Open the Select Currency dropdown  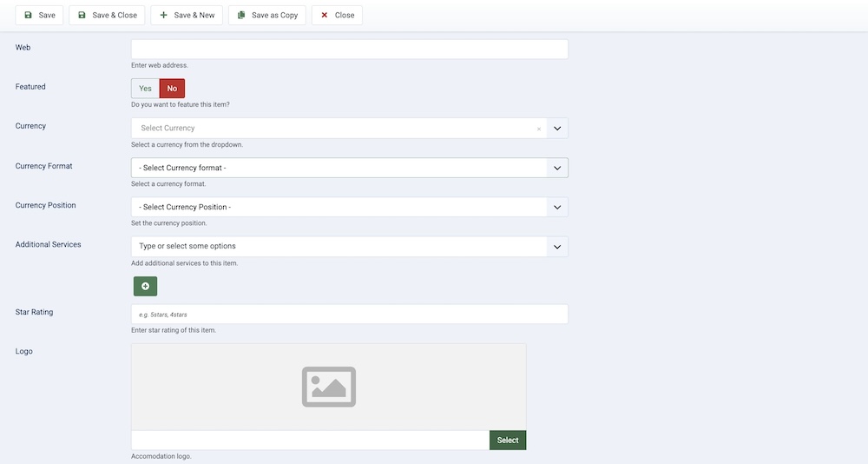(334, 129)
